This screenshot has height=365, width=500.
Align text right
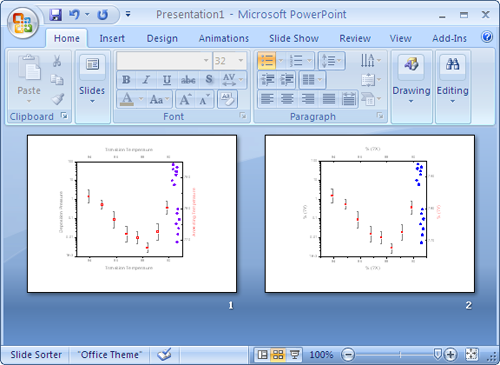[x=307, y=99]
